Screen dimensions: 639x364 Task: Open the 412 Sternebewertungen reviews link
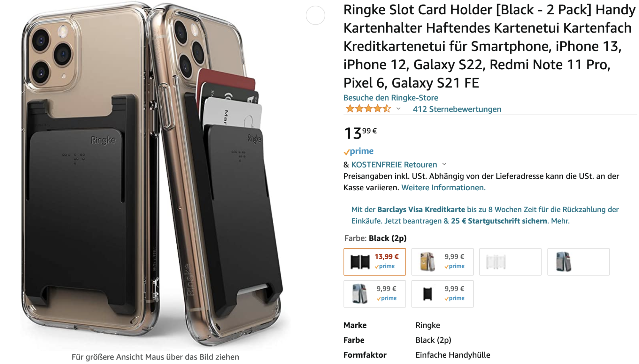457,109
